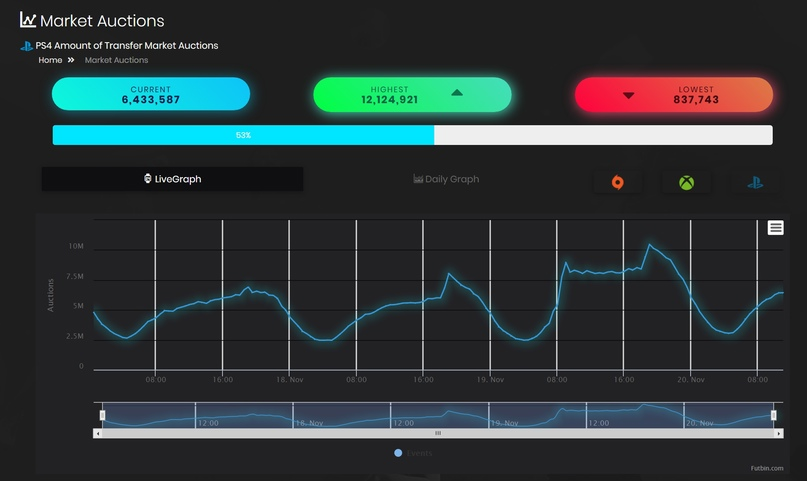This screenshot has height=481, width=807.
Task: Click the Highest 12,124,921 pill
Action: (412, 94)
